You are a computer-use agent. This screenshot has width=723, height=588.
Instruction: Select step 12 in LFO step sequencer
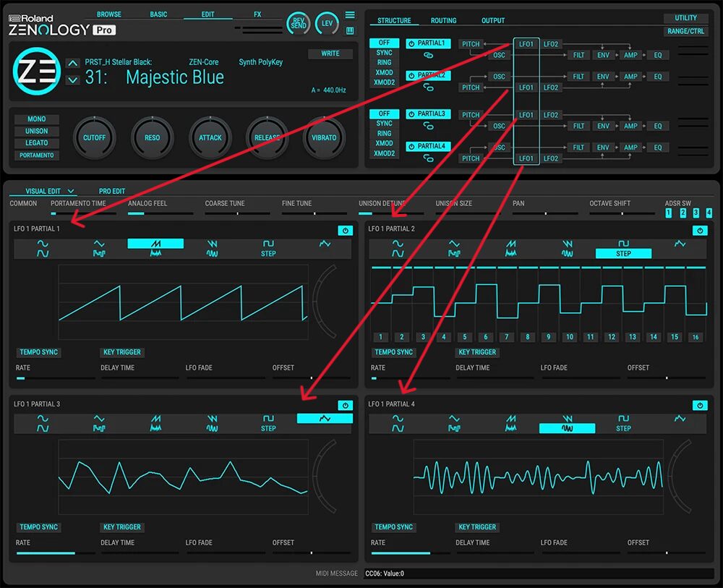612,336
